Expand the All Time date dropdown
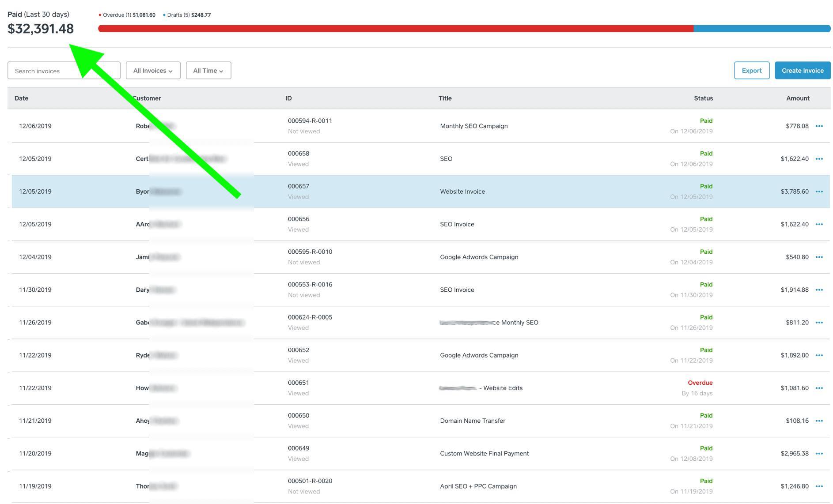Screen dimensions: 833x504 208,71
